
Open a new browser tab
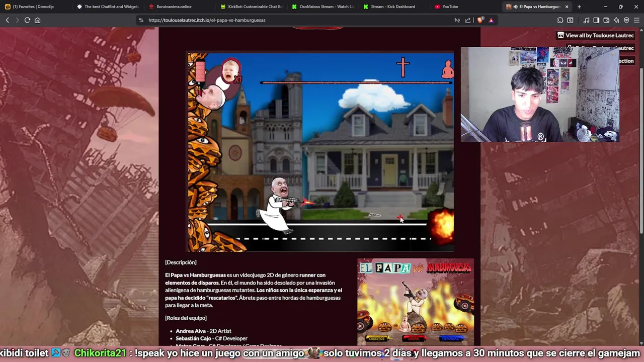pos(579,7)
